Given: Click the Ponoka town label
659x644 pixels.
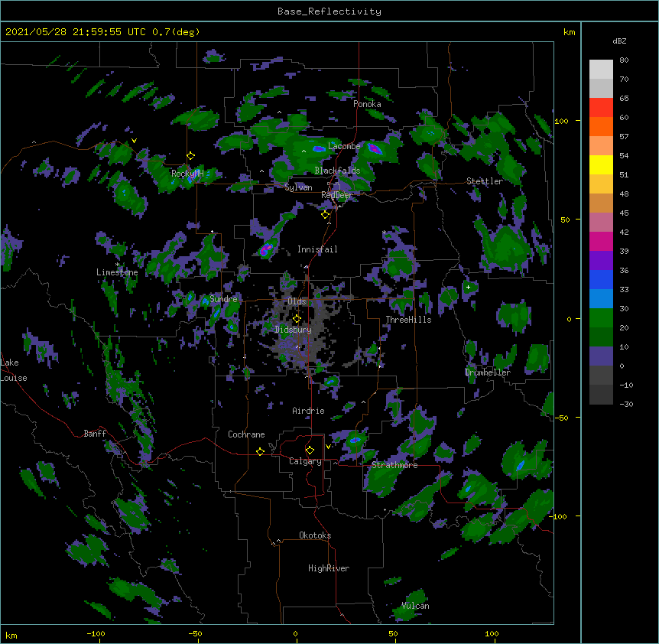Looking at the screenshot, I should 367,104.
